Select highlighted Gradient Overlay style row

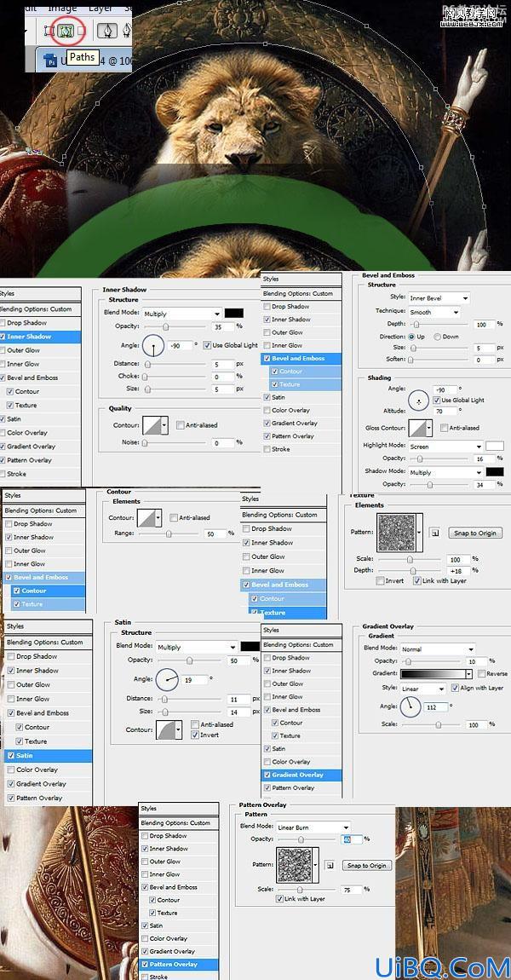[301, 775]
